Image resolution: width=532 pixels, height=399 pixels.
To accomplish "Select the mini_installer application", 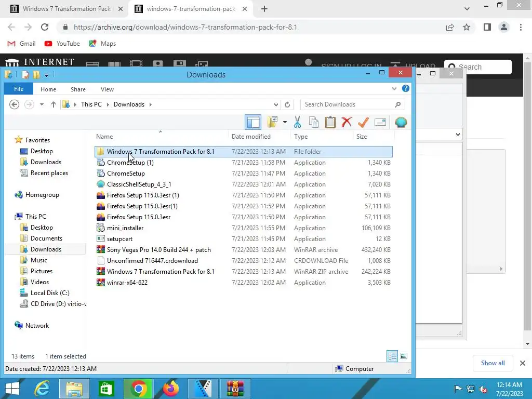I will pos(243,228).
